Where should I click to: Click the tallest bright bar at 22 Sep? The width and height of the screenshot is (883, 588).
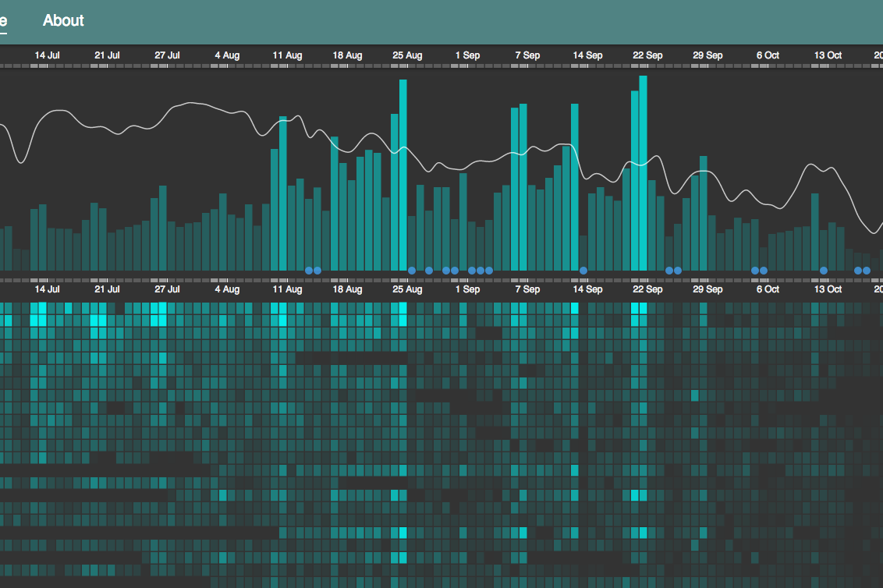(644, 172)
